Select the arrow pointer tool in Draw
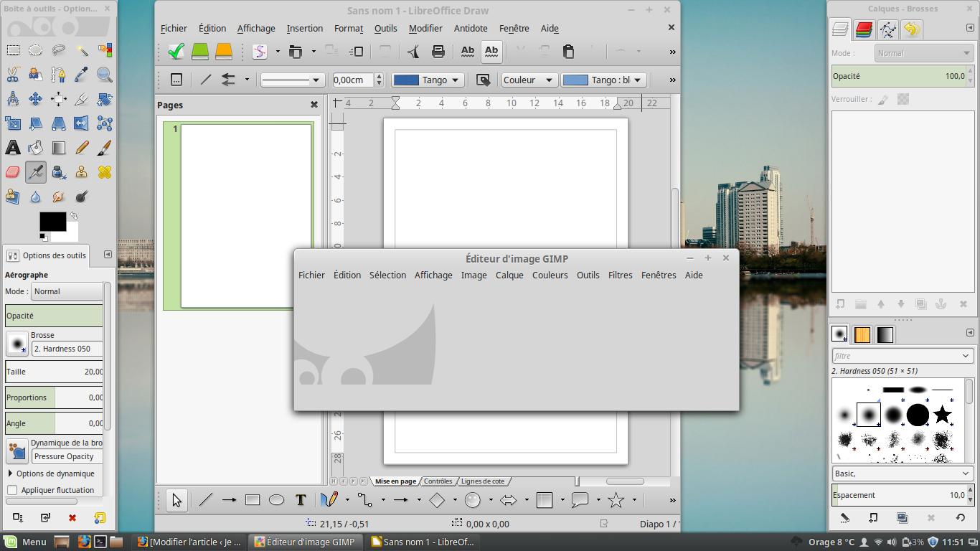The image size is (980, 551). (x=176, y=500)
